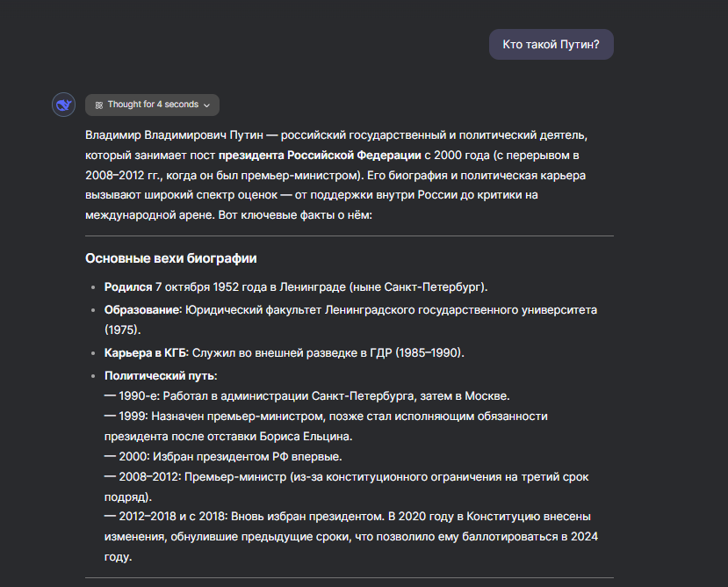Select the "Образование" bullet label

[x=142, y=310]
